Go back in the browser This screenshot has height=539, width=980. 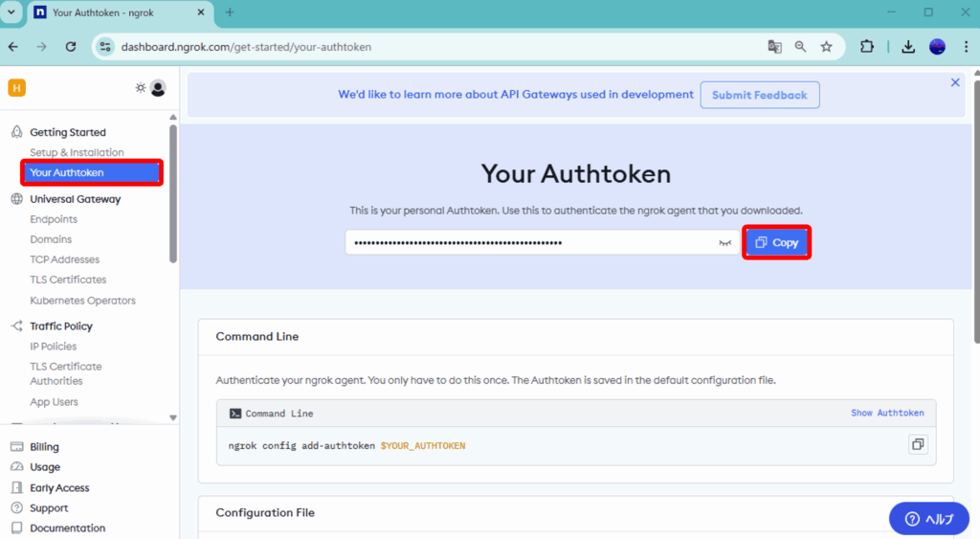click(x=13, y=47)
